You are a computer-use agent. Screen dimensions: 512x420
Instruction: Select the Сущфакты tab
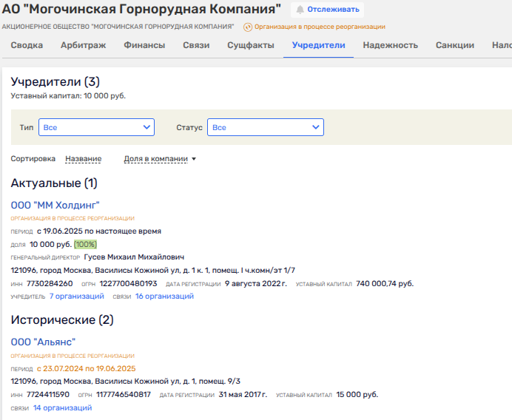251,45
